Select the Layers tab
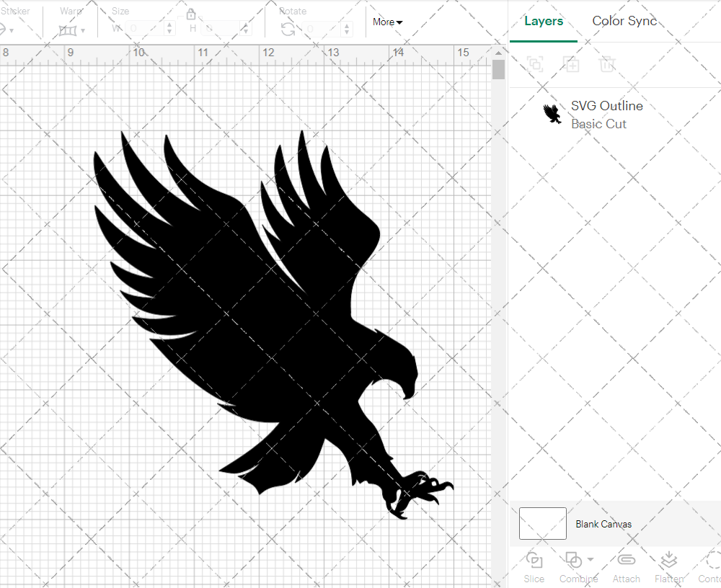The width and height of the screenshot is (721, 588). pos(544,21)
